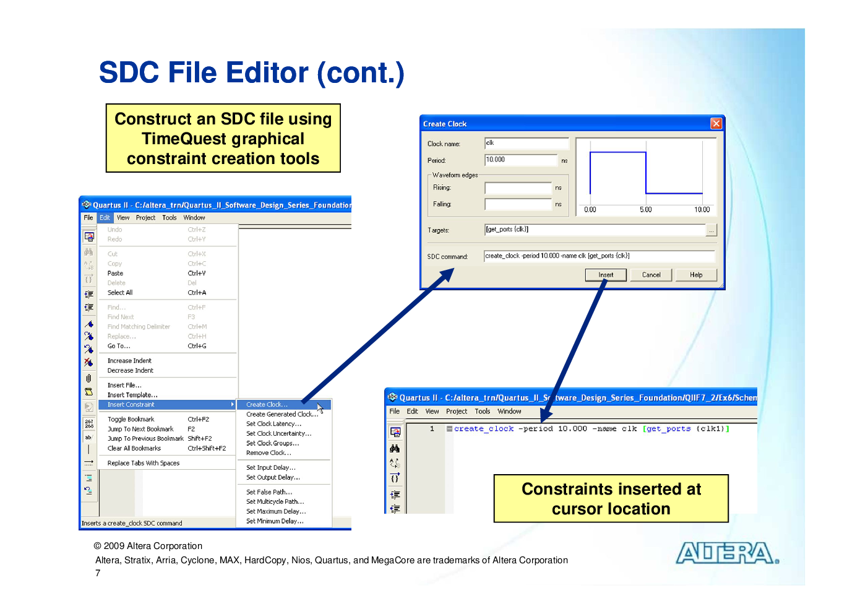This screenshot has height=614, width=868.
Task: Click Clock name input field
Action: tap(526, 144)
